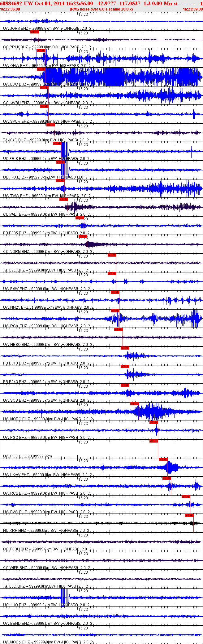This screenshot has width=203, height=644.
Task: Click red pick flag on CC.VALT trace
Action: point(63,199)
